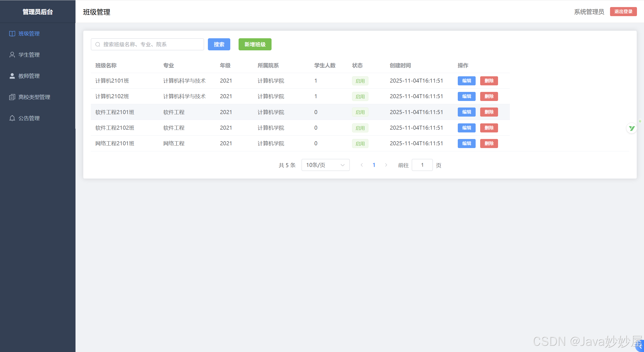Click the magnifier icon in the search box
Image resolution: width=644 pixels, height=352 pixels.
tap(98, 45)
